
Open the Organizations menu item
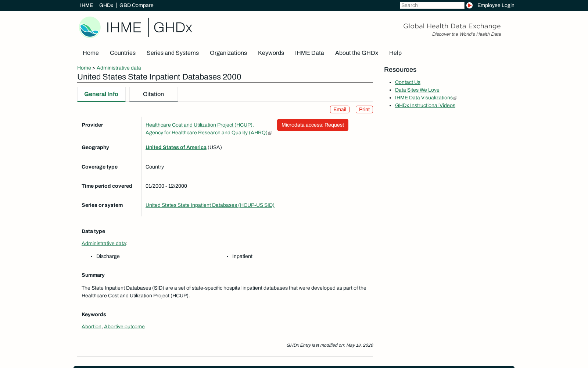tap(228, 53)
